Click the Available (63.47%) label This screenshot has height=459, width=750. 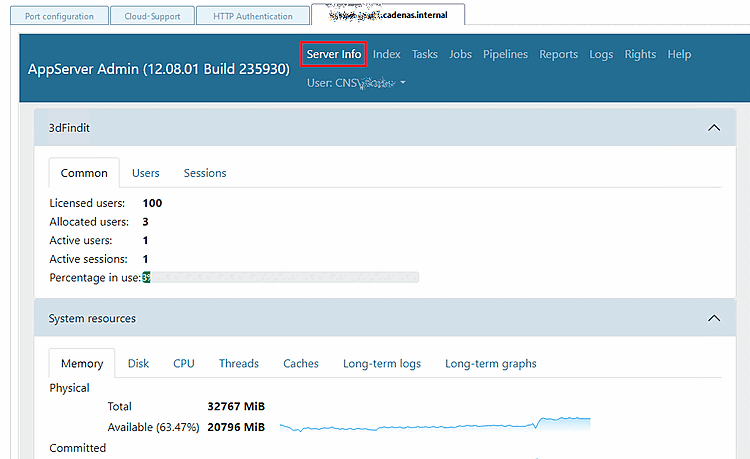(153, 427)
